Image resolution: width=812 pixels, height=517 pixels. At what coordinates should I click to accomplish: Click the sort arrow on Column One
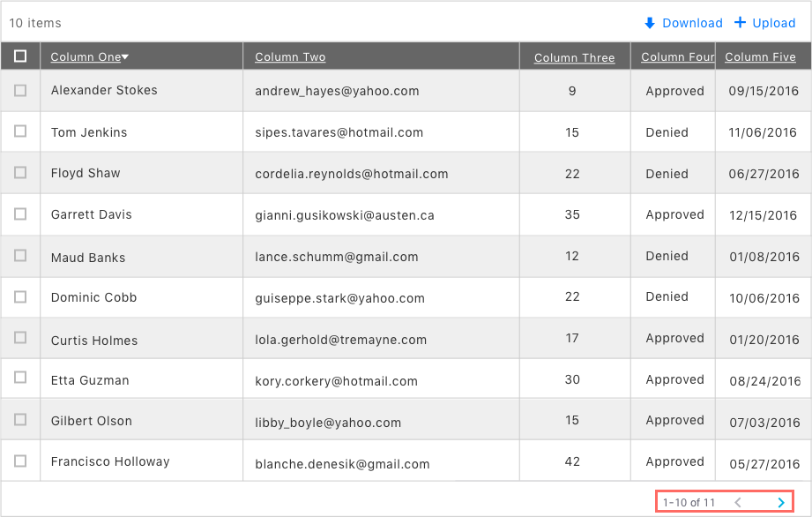click(126, 56)
